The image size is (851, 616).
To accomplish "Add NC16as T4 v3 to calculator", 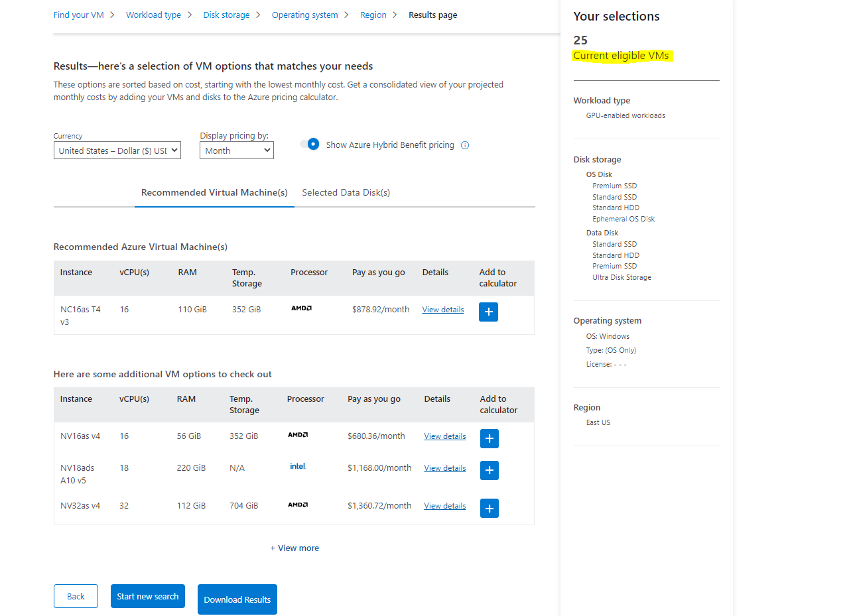I will coord(488,312).
